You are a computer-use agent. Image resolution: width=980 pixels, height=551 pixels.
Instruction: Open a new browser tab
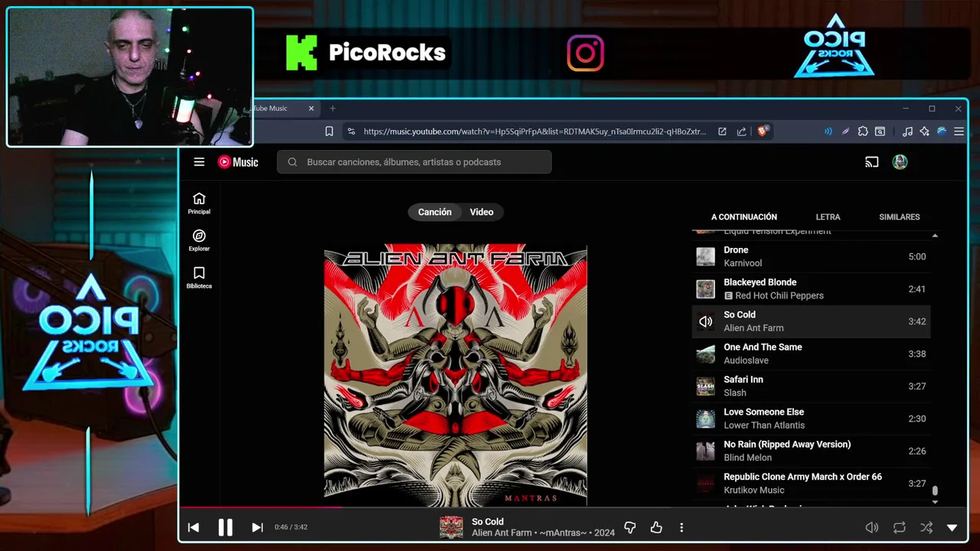click(332, 109)
